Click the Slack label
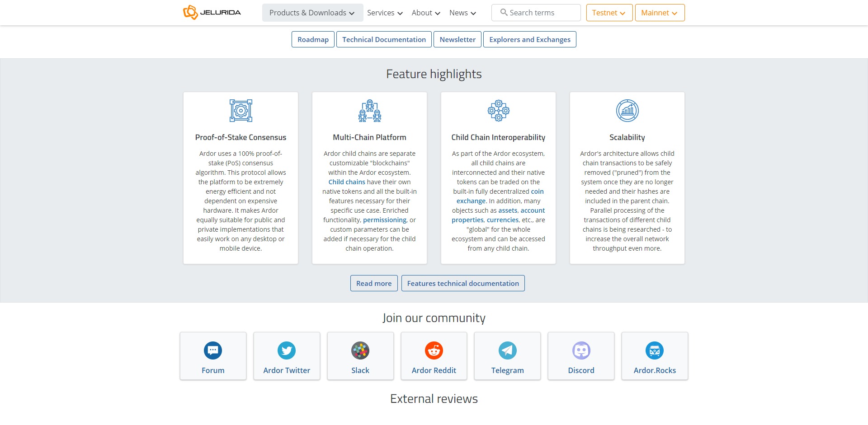This screenshot has height=425, width=868. coord(360,370)
